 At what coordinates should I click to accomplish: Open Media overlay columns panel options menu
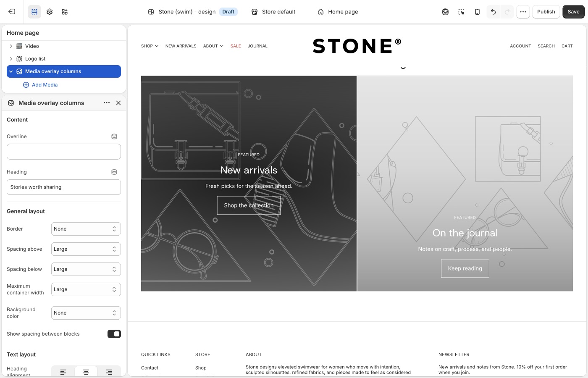(x=107, y=103)
